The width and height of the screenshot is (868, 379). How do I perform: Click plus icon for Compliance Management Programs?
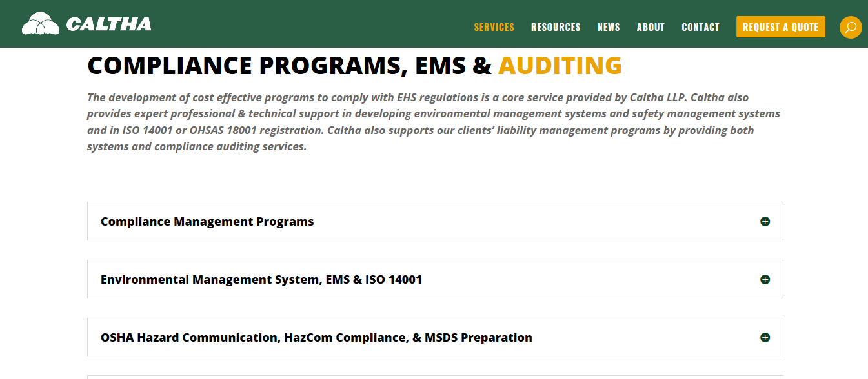click(765, 221)
